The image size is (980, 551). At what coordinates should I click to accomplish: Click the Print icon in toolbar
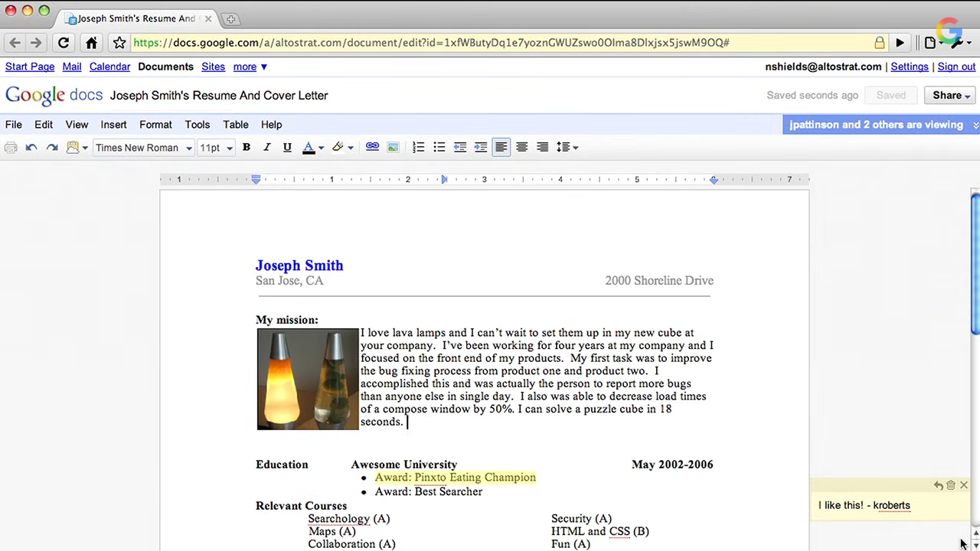(x=11, y=148)
